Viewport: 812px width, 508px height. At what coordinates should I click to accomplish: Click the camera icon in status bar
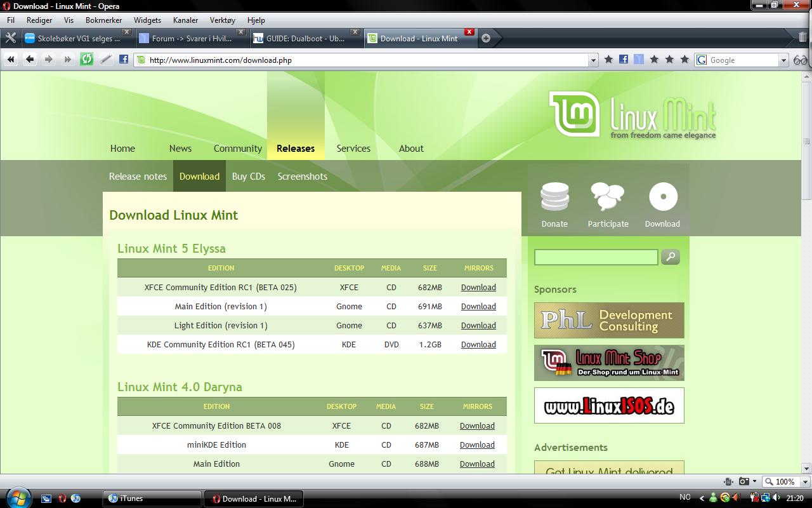[743, 481]
